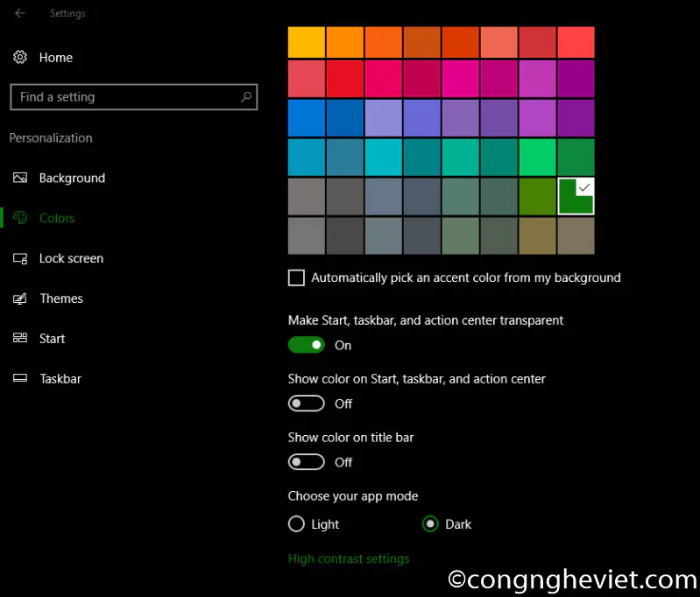Image resolution: width=700 pixels, height=597 pixels.
Task: Enable show color on title bar toggle
Action: click(x=307, y=462)
